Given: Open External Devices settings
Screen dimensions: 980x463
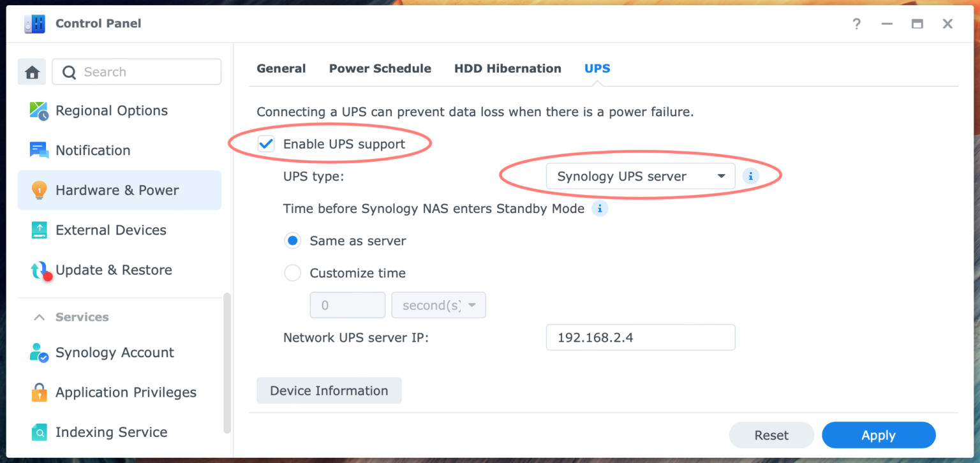Looking at the screenshot, I should [x=38, y=230].
